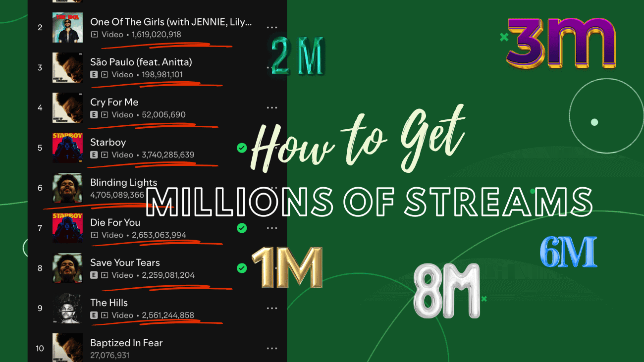
Task: Open three-dot menu for Baptized In Fear
Action: 272,349
